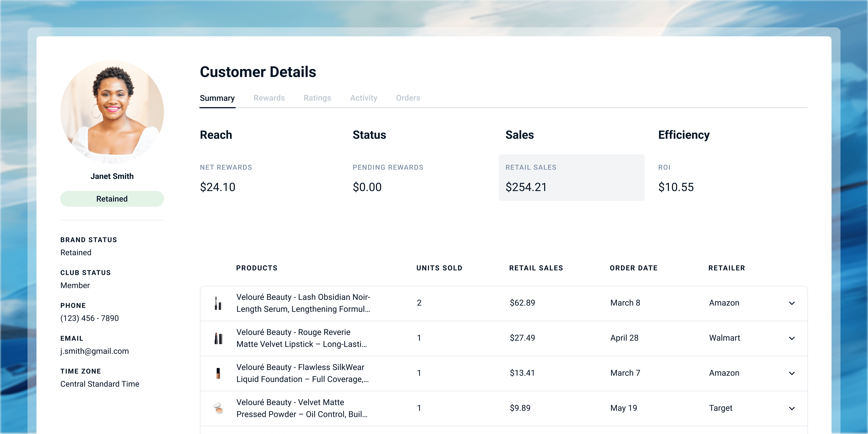Click Amazon retailer in the March 7 row
The height and width of the screenshot is (434, 868).
(x=724, y=373)
